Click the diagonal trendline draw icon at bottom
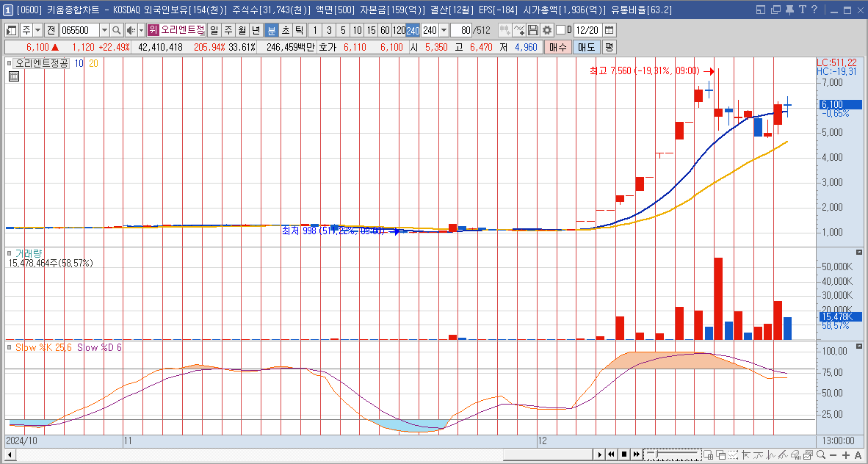The width and height of the screenshot is (868, 464). click(783, 454)
